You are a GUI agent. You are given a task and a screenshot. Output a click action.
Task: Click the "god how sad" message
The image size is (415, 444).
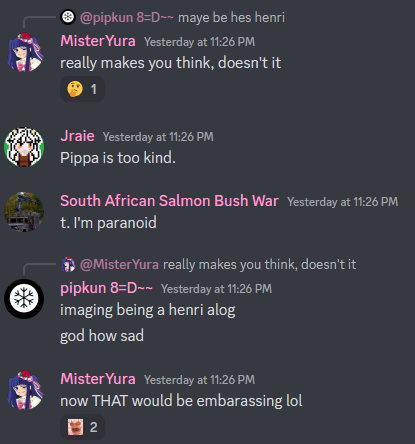pyautogui.click(x=102, y=336)
